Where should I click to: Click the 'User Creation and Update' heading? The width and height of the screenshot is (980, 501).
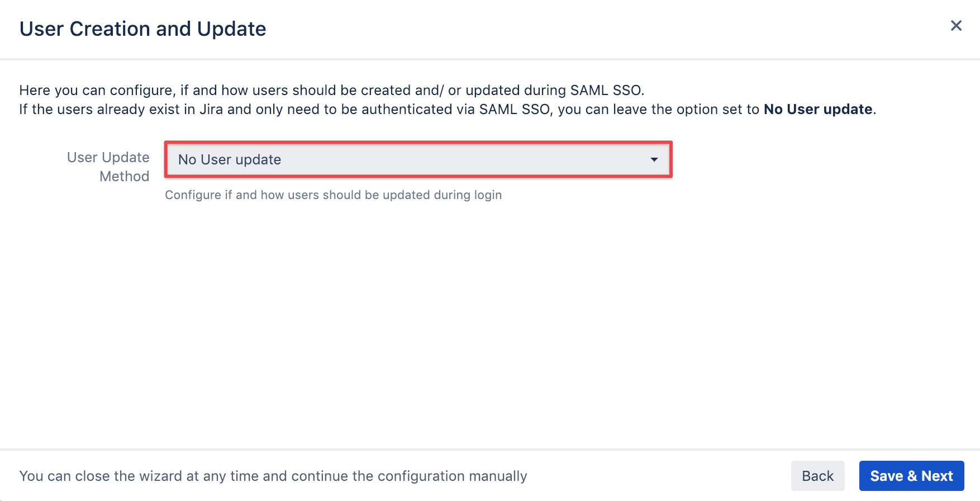coord(143,29)
